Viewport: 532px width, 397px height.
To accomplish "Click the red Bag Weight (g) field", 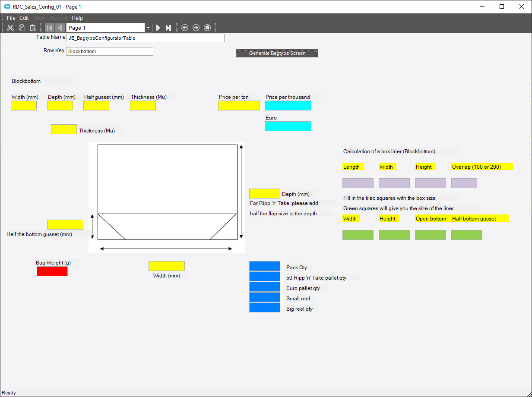I will [x=52, y=271].
